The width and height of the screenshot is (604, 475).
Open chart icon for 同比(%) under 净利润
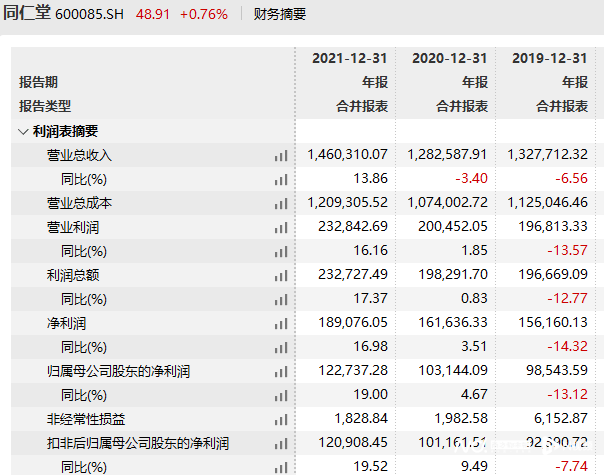click(281, 347)
